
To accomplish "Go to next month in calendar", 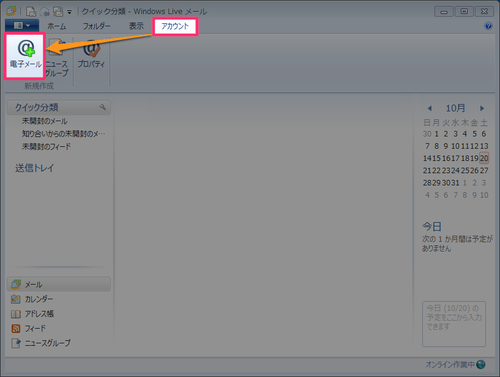I will pyautogui.click(x=482, y=108).
